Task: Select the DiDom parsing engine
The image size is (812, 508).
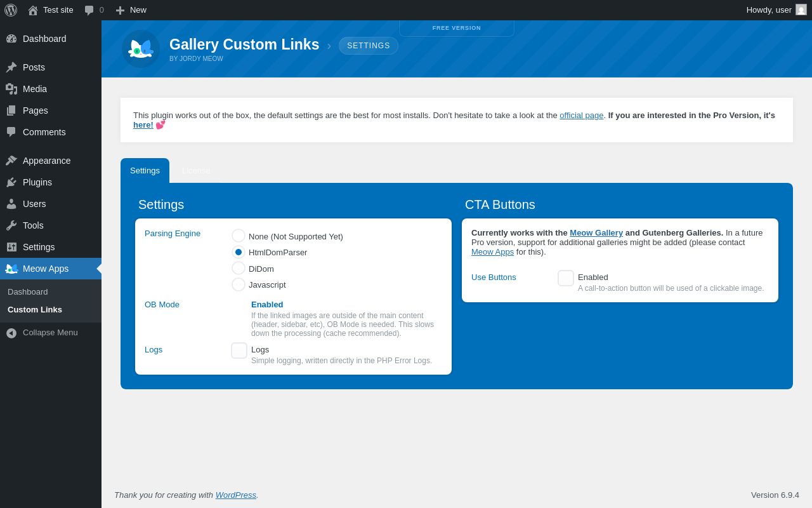Action: pyautogui.click(x=239, y=269)
